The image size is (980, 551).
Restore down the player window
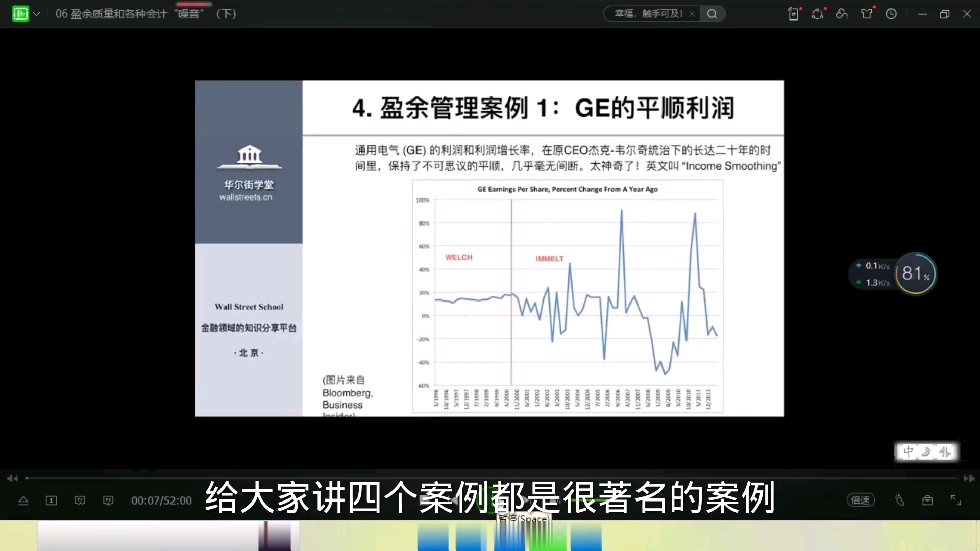click(x=945, y=14)
